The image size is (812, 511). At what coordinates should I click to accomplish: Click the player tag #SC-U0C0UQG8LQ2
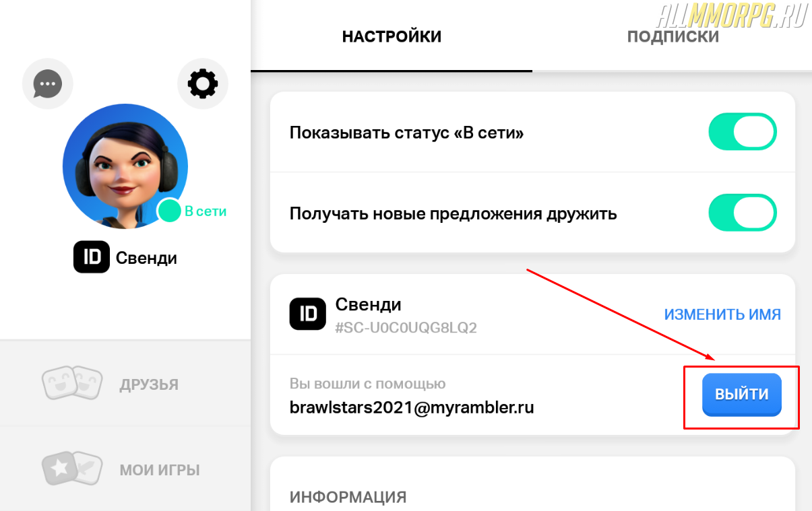(x=406, y=329)
